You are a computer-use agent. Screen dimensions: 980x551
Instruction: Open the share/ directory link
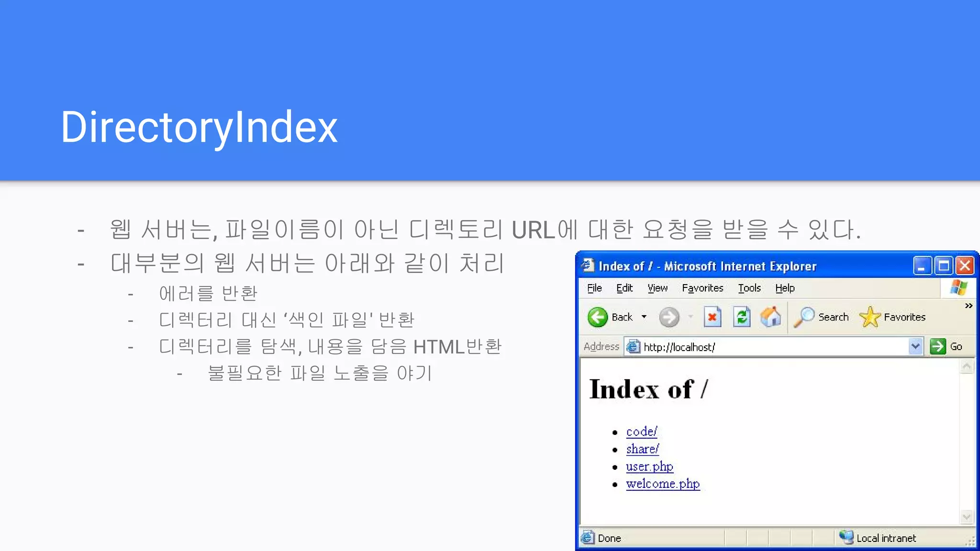click(x=643, y=449)
